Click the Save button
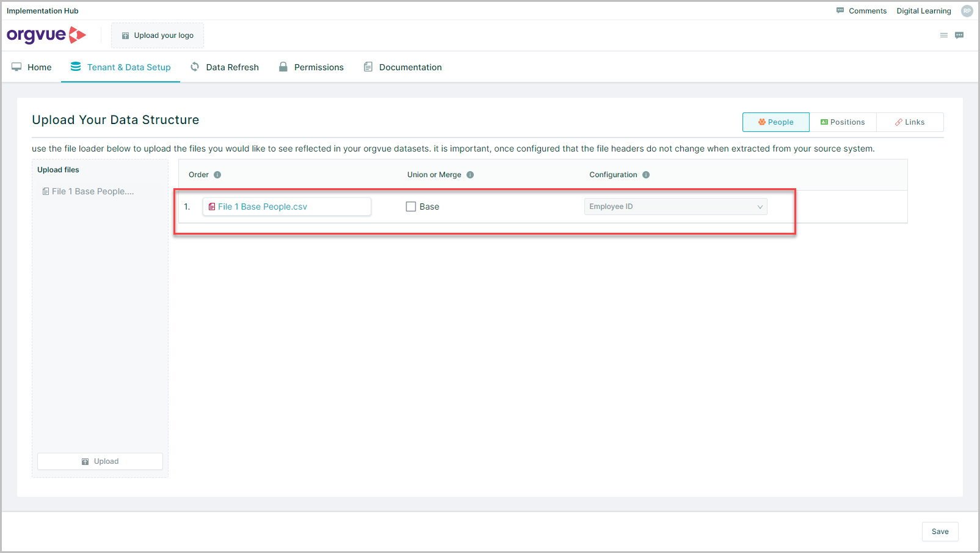The image size is (980, 553). point(940,532)
